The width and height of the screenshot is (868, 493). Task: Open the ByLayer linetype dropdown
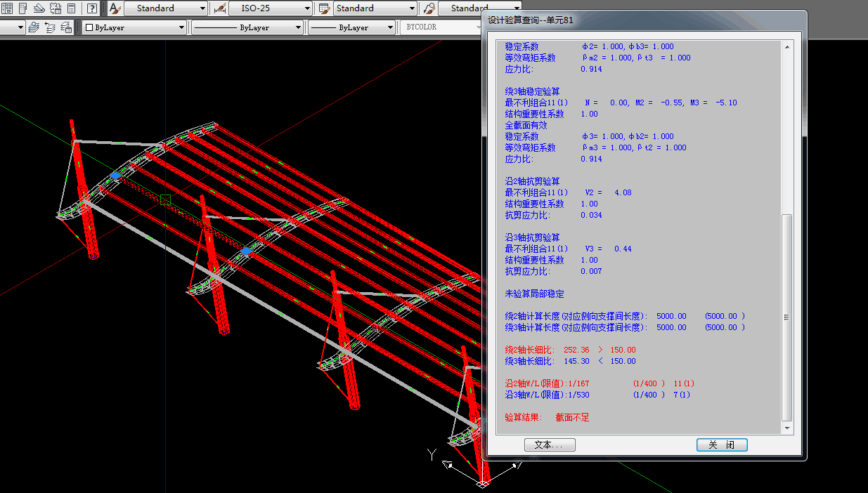(247, 27)
